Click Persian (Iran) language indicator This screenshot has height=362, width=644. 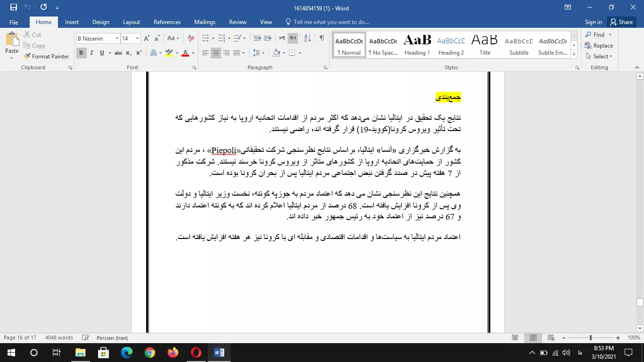112,337
